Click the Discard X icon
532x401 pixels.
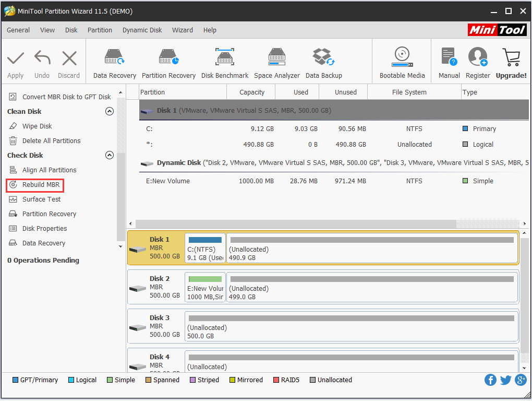(x=69, y=58)
